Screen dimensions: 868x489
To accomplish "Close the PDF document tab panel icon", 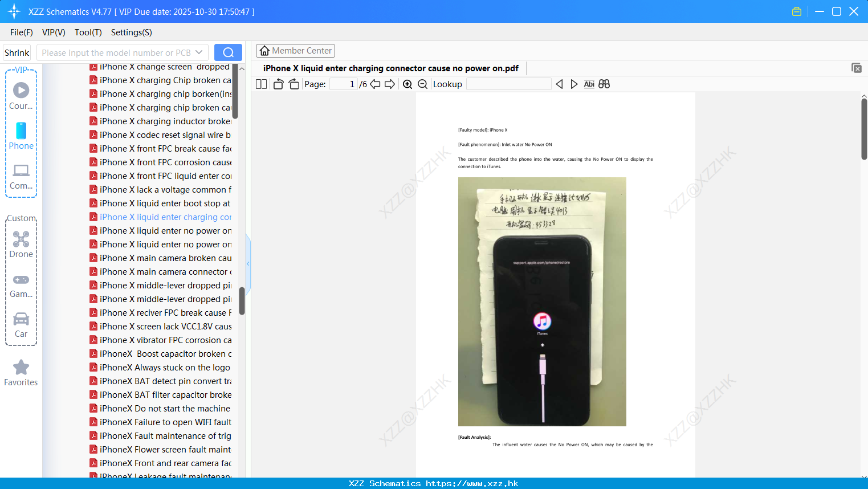I will [857, 68].
